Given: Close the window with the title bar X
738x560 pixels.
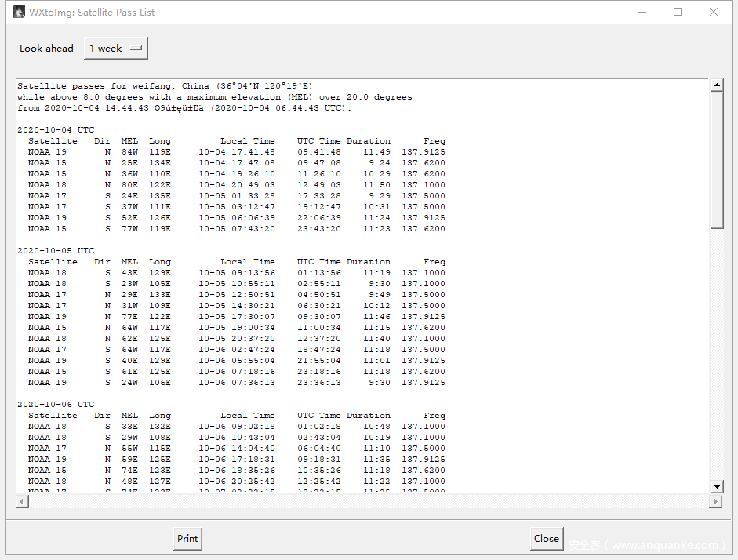Looking at the screenshot, I should [x=714, y=13].
